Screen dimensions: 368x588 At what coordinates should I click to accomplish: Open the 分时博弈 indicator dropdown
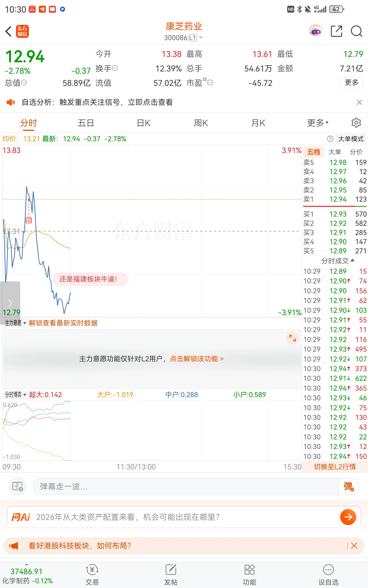[x=15, y=395]
